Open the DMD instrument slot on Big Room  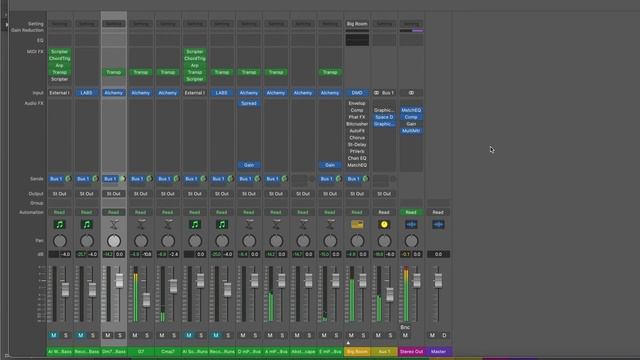357,93
